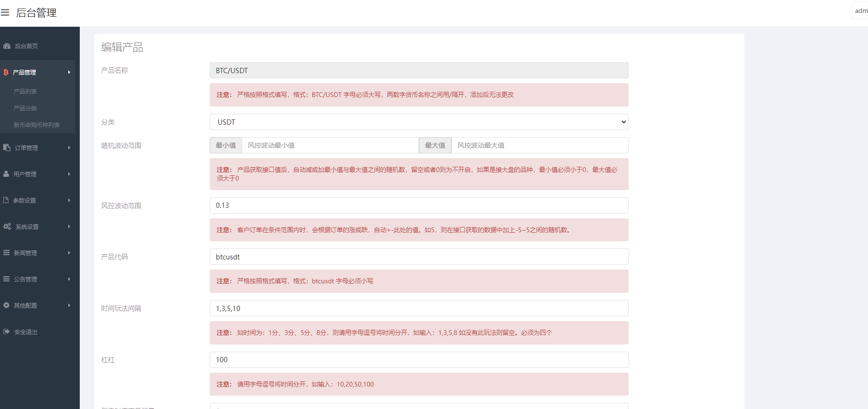Screen dimensions: 868x409
Task: Click the hamburger menu icon beside 后台管理
Action: (x=5, y=13)
